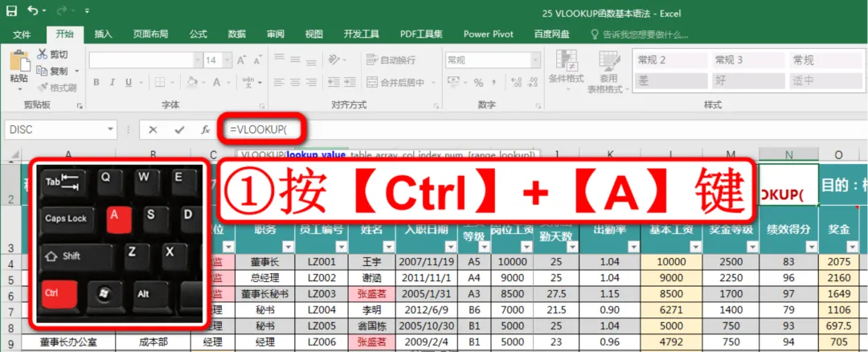Toggle center text alignment
This screenshot has width=868, height=352.
coord(296,83)
